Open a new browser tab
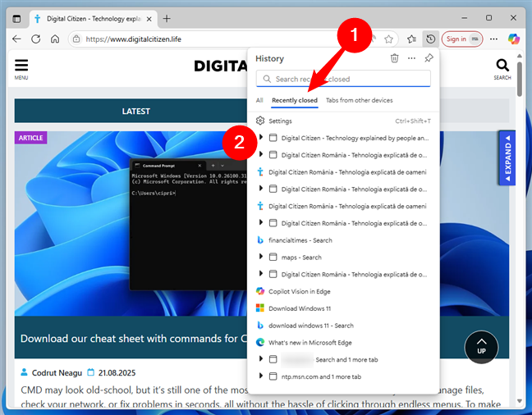 [167, 19]
